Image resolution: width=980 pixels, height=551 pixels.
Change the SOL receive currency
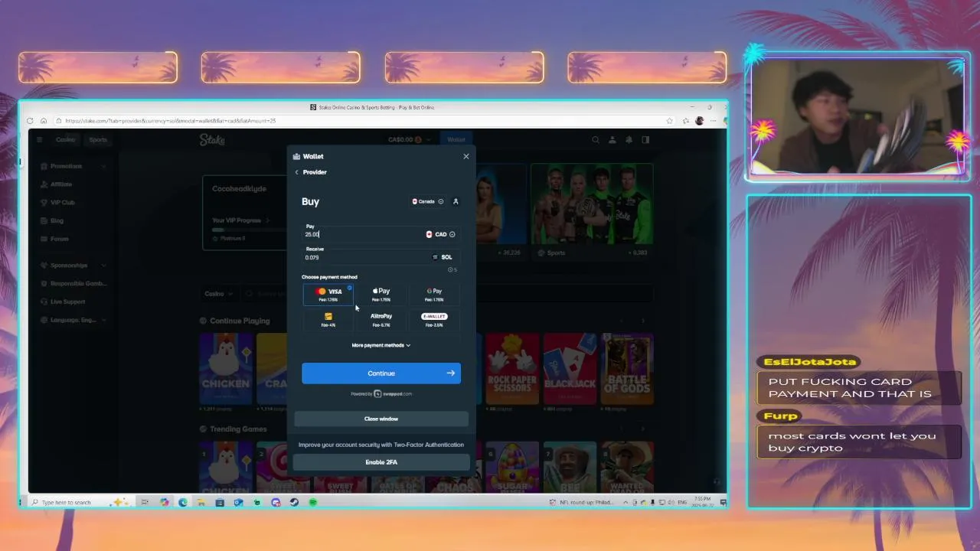click(x=443, y=257)
